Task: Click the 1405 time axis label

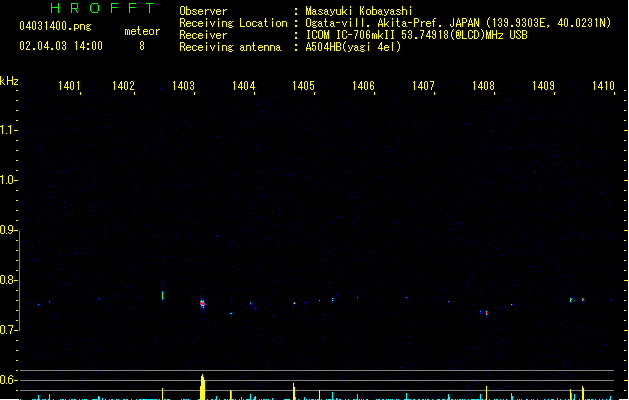Action: 303,86
